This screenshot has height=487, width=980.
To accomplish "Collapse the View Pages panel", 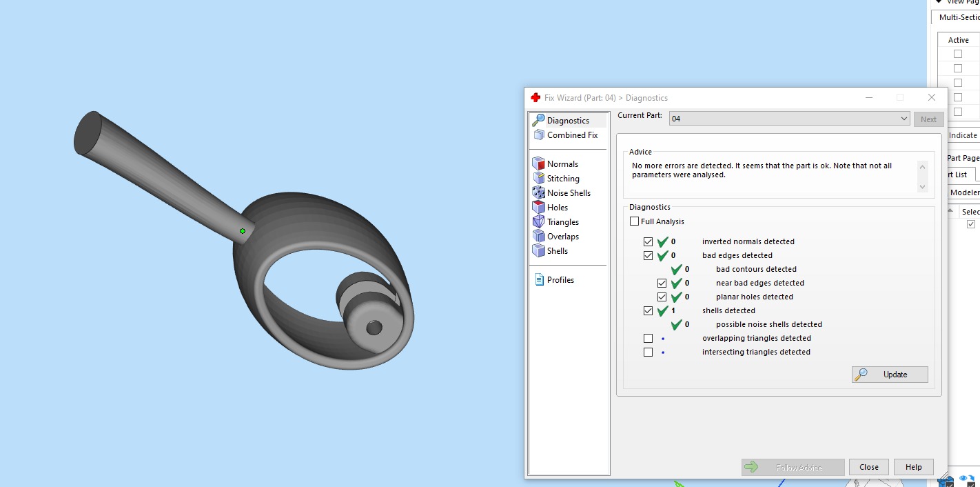I will tap(939, 2).
